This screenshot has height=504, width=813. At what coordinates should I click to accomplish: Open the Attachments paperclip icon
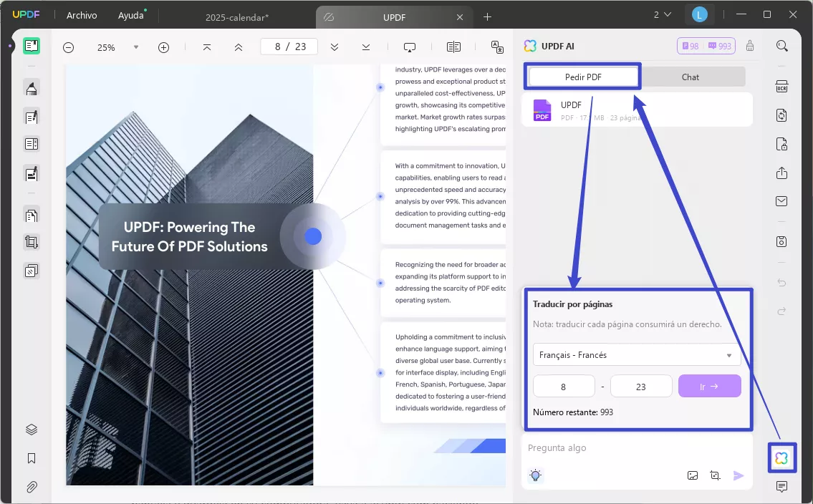pyautogui.click(x=31, y=487)
